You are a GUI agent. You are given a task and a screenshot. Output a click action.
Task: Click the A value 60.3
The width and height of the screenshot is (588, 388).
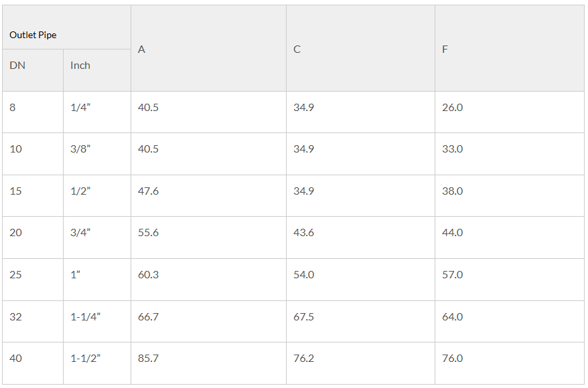(208, 280)
